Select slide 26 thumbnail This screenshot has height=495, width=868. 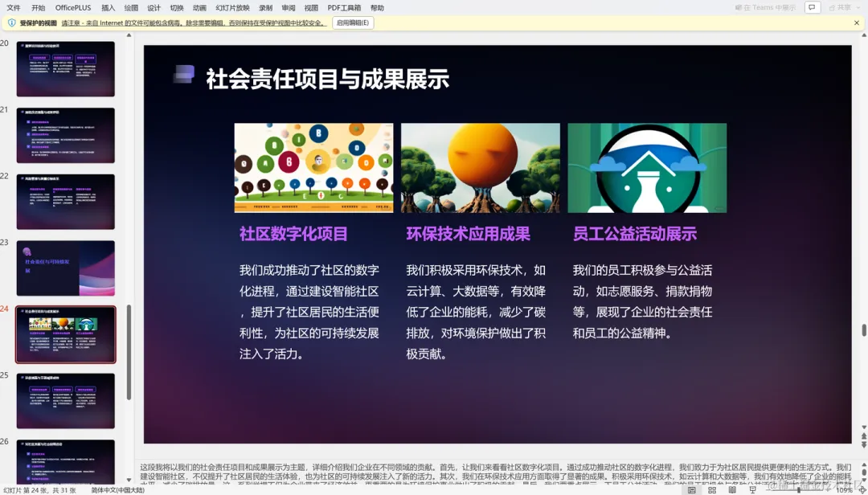coord(65,462)
